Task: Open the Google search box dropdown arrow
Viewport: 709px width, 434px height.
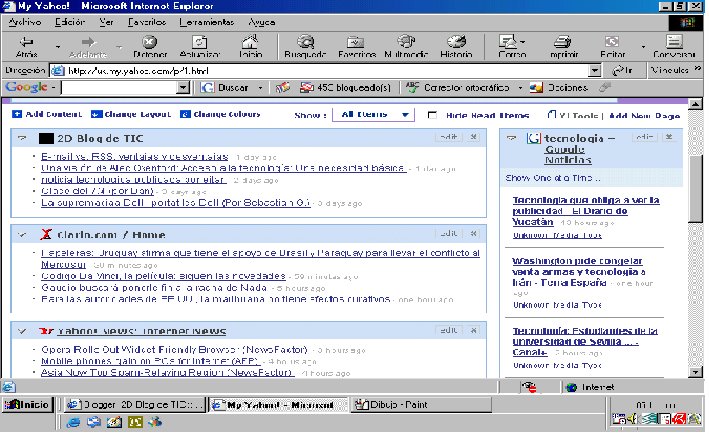Action: tap(183, 88)
